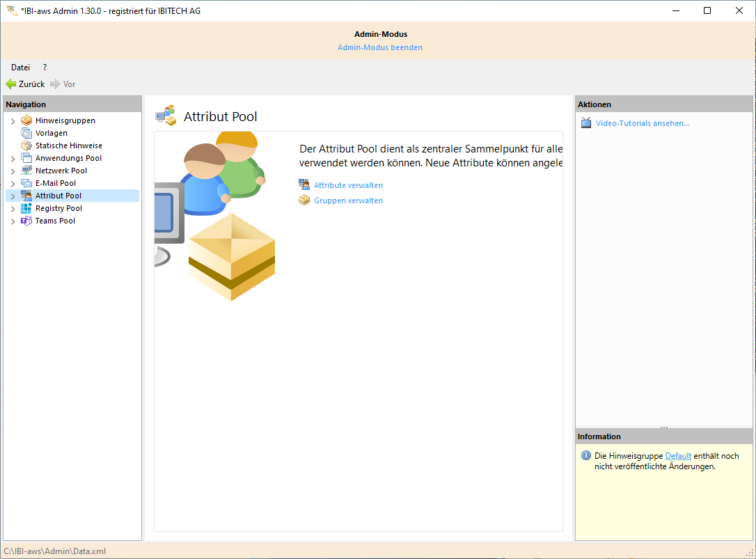Open the Datei menu

tap(20, 68)
